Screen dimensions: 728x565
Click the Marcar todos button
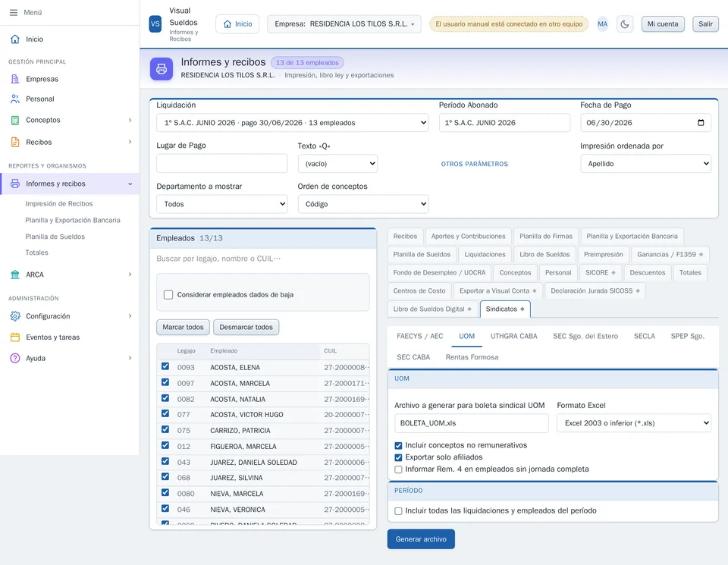(x=183, y=328)
